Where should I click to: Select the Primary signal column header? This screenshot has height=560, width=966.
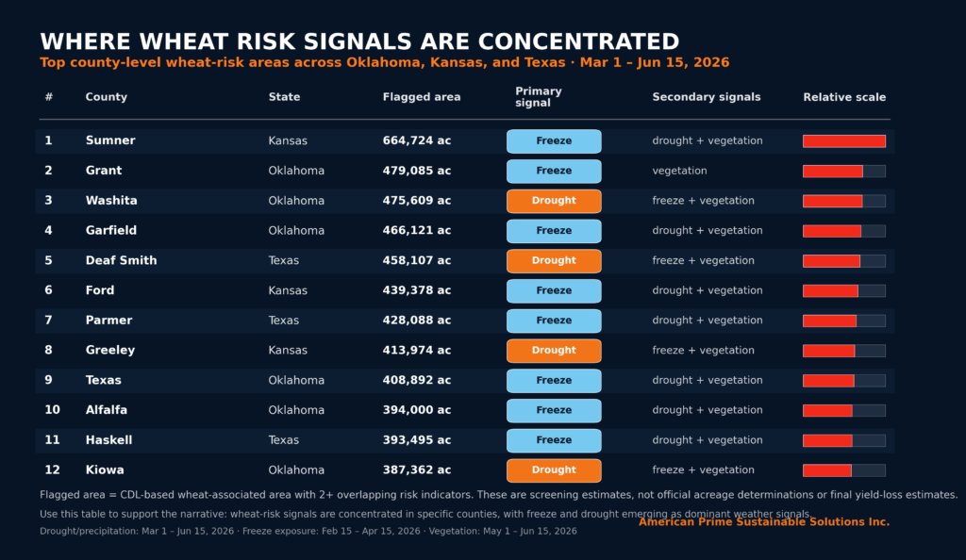point(539,96)
